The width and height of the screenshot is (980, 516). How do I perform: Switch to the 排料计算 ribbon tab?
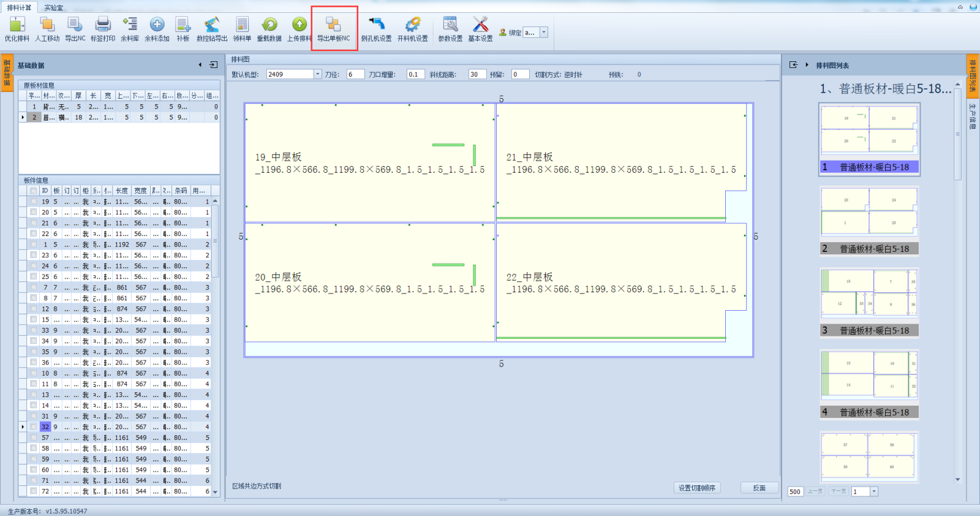[19, 7]
